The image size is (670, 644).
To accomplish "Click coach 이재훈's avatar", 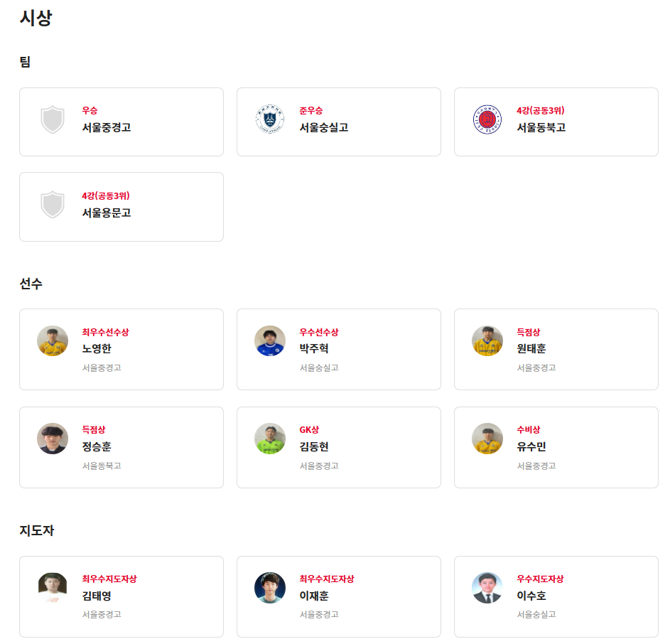I will [x=270, y=588].
